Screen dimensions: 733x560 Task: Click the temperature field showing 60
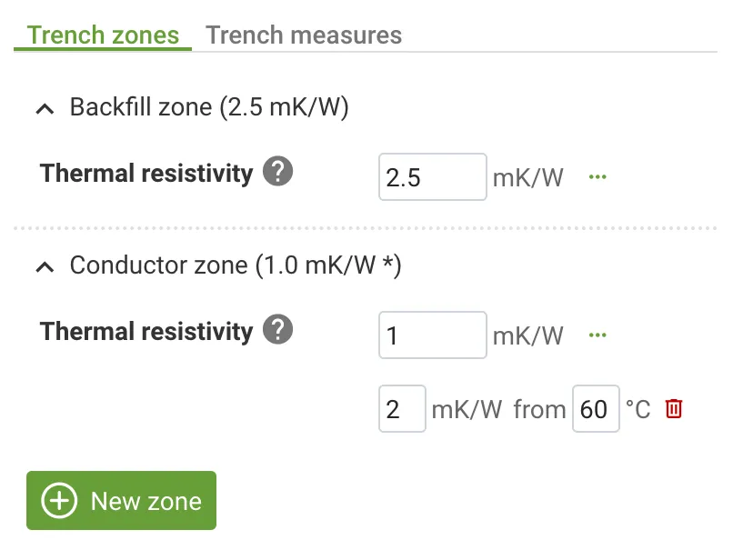coord(596,409)
